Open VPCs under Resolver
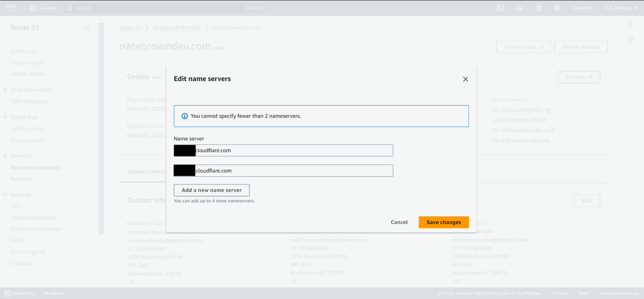This screenshot has width=644, height=299. coord(17,206)
